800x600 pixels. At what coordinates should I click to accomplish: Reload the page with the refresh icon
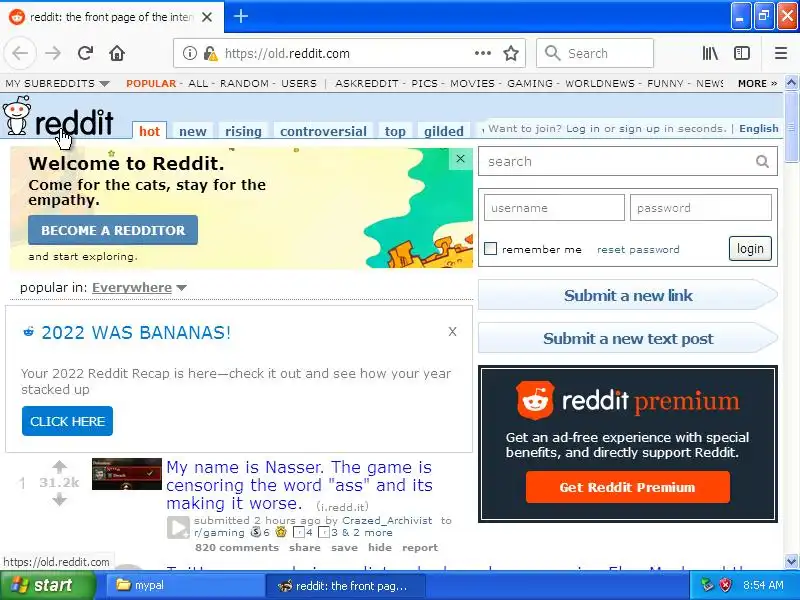[x=85, y=53]
